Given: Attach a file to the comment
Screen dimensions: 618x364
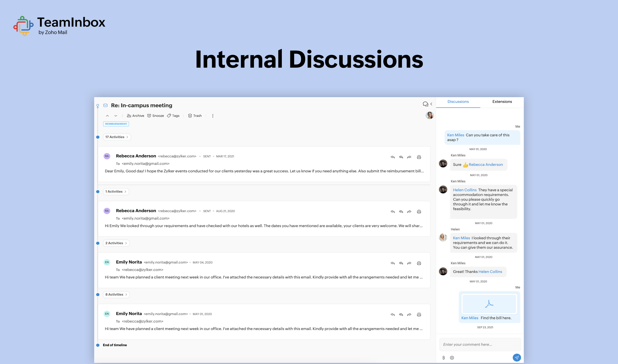Looking at the screenshot, I should [x=443, y=358].
